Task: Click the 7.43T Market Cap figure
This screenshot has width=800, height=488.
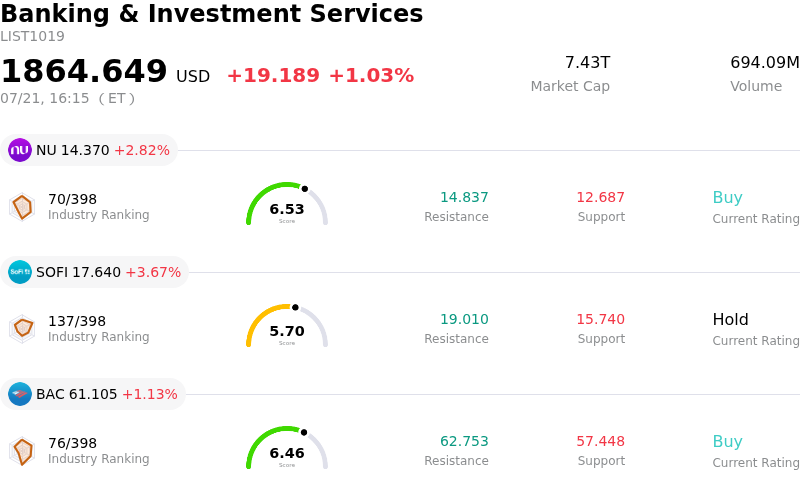Action: pos(587,62)
